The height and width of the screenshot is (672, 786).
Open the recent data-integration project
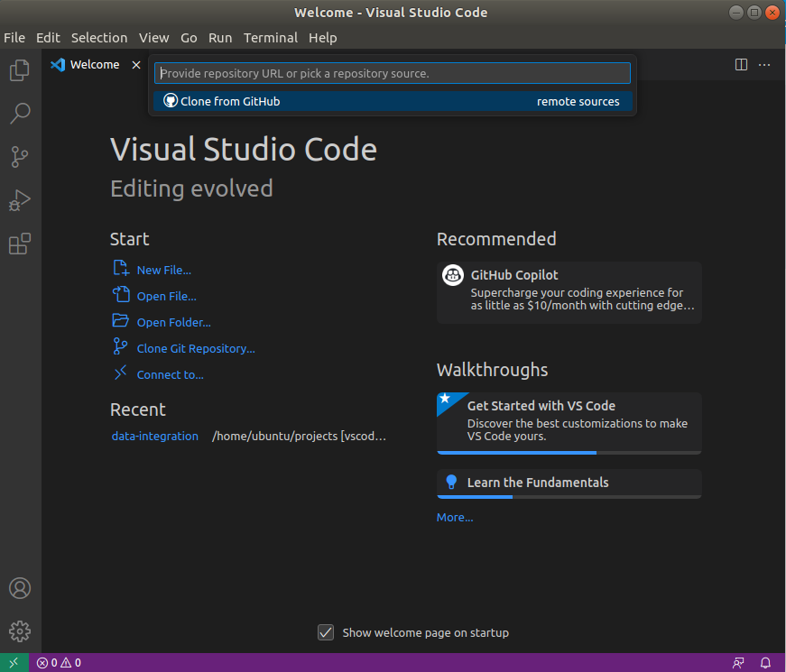(x=155, y=436)
